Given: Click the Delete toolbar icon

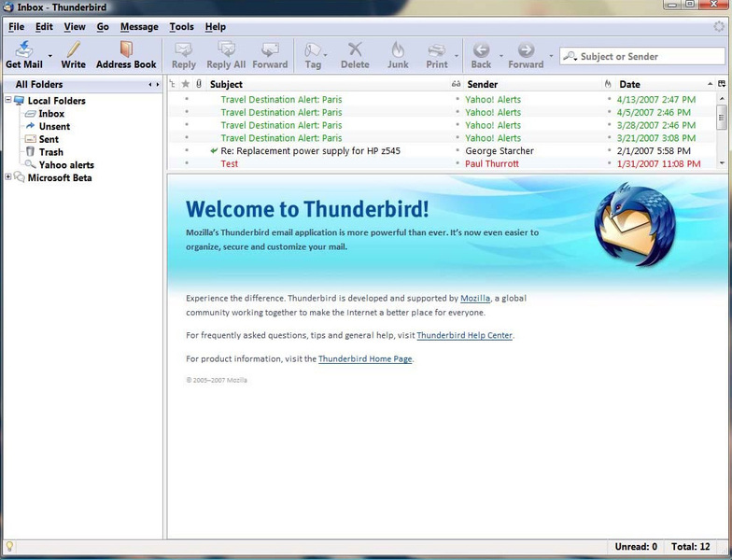Looking at the screenshot, I should coord(355,49).
